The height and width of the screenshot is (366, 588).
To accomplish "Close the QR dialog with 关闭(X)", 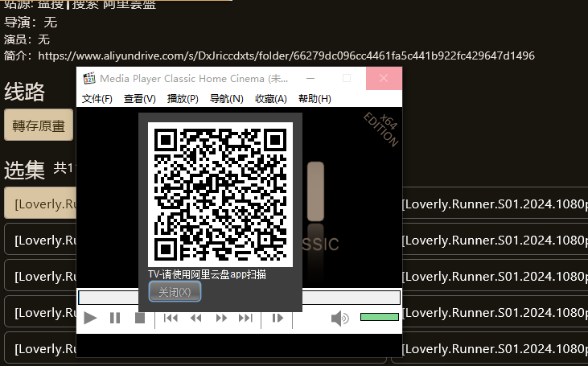I will coord(175,291).
